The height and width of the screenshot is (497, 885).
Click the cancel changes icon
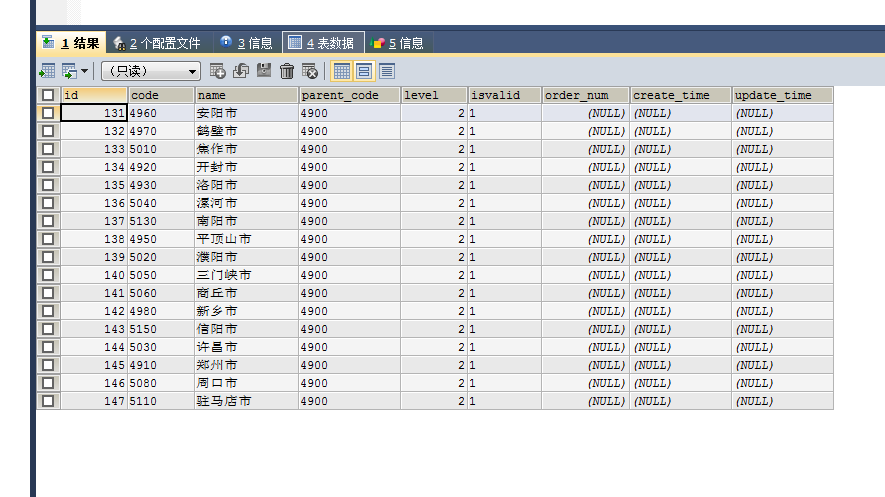(310, 71)
